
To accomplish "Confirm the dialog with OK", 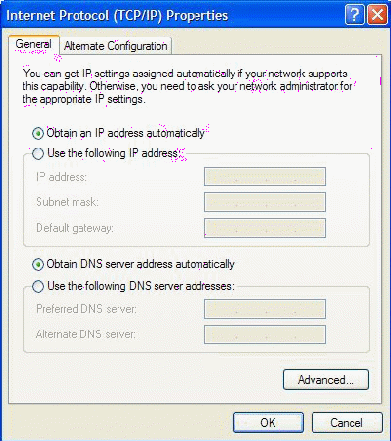I will [268, 423].
